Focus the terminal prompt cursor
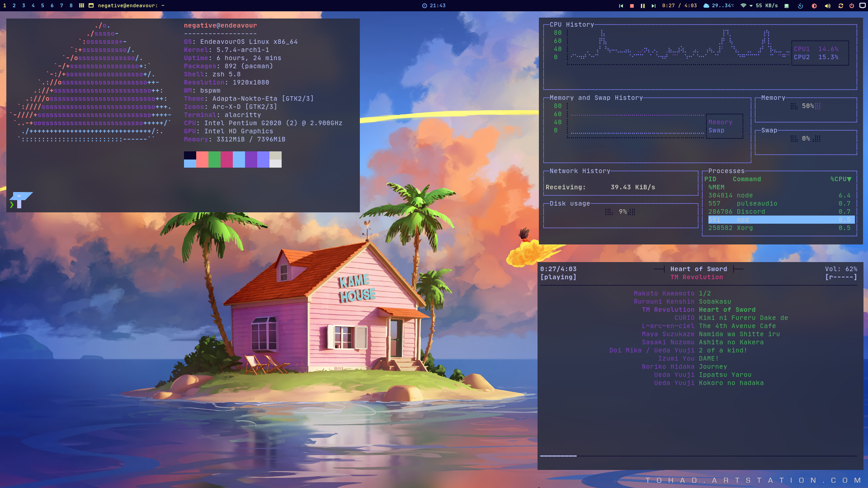 tap(19, 204)
